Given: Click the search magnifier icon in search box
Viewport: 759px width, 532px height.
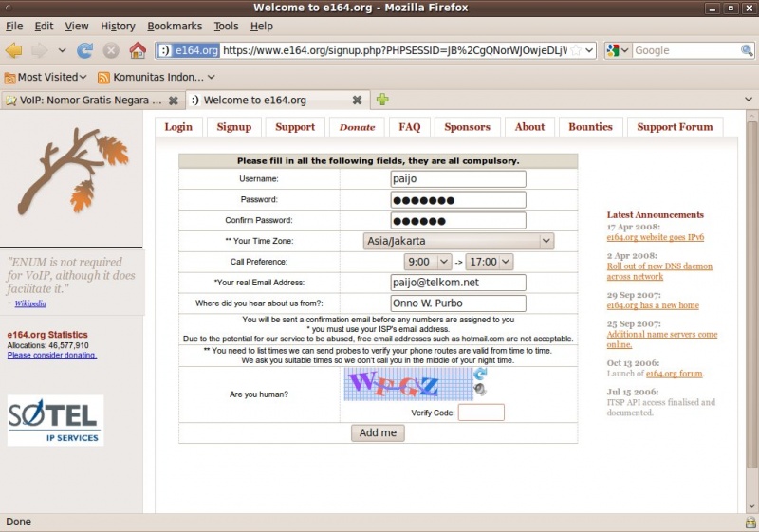Looking at the screenshot, I should tap(747, 50).
